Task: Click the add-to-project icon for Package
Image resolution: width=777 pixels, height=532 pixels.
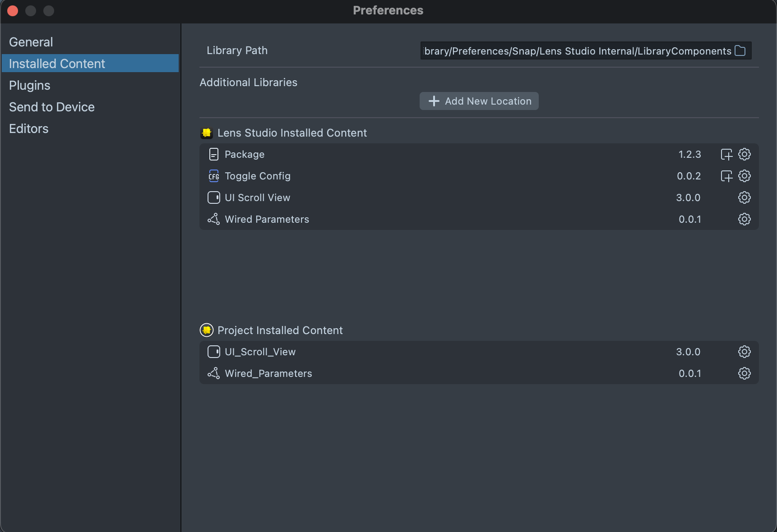Action: click(726, 154)
